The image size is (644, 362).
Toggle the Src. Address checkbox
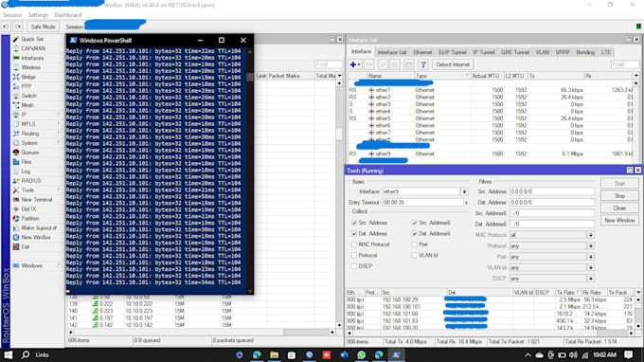click(x=354, y=223)
